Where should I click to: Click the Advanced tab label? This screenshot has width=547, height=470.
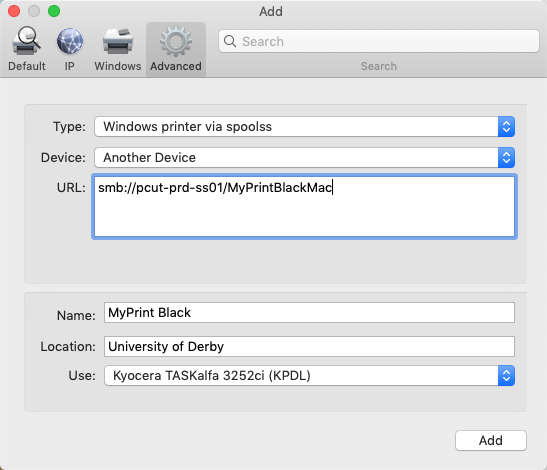tap(175, 66)
